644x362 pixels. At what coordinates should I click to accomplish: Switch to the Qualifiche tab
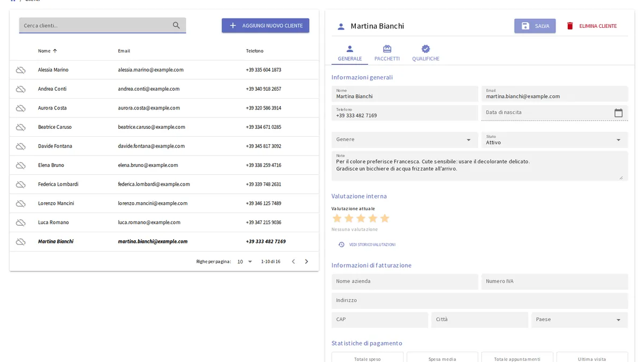(x=426, y=53)
